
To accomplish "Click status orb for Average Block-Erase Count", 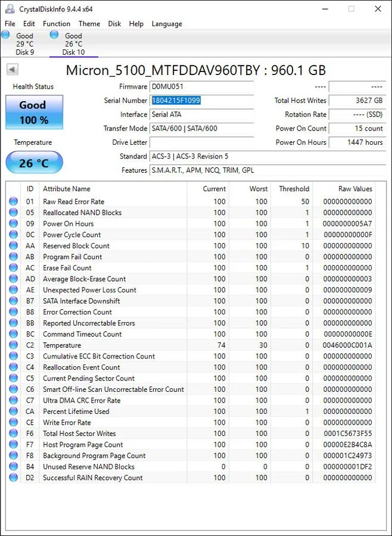I will tap(13, 279).
